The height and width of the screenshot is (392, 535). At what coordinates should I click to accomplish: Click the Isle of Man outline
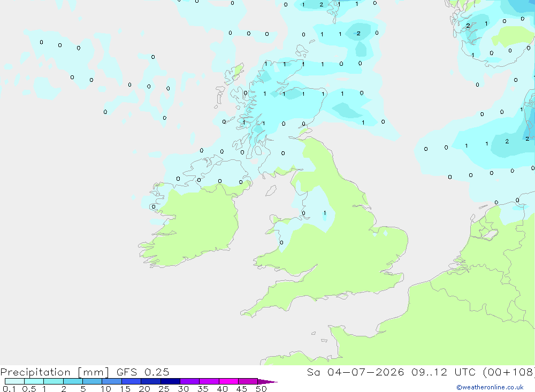271,190
